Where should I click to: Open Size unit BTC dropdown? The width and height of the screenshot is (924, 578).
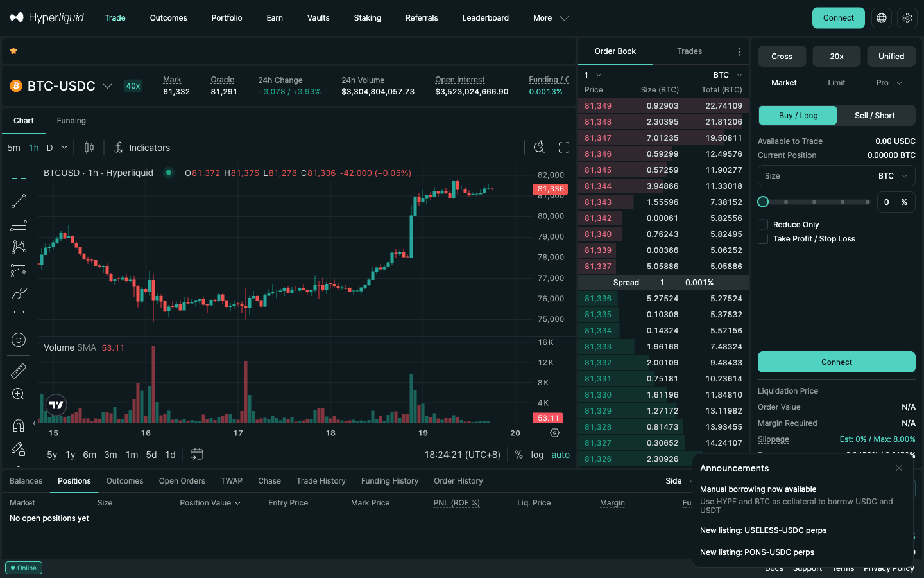[x=893, y=176]
